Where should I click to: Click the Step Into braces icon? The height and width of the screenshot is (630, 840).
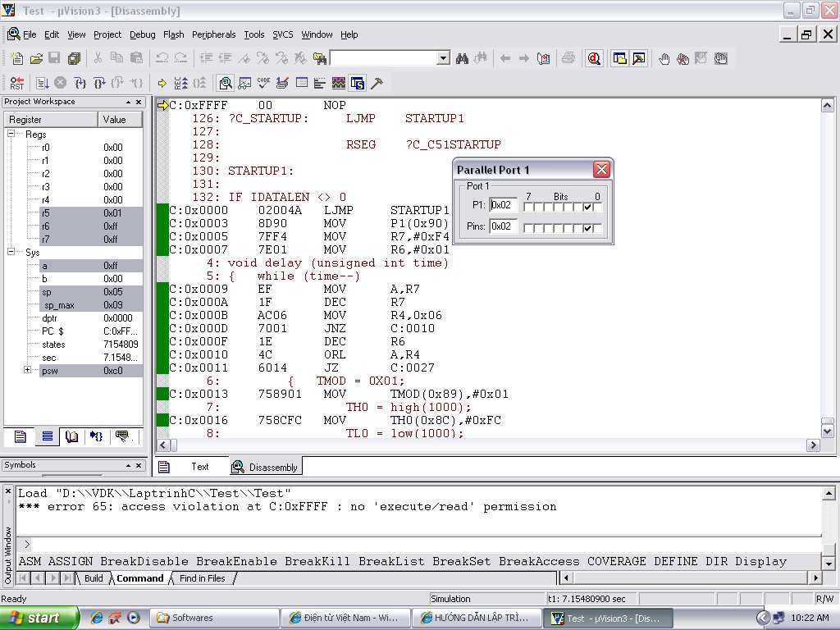(80, 83)
